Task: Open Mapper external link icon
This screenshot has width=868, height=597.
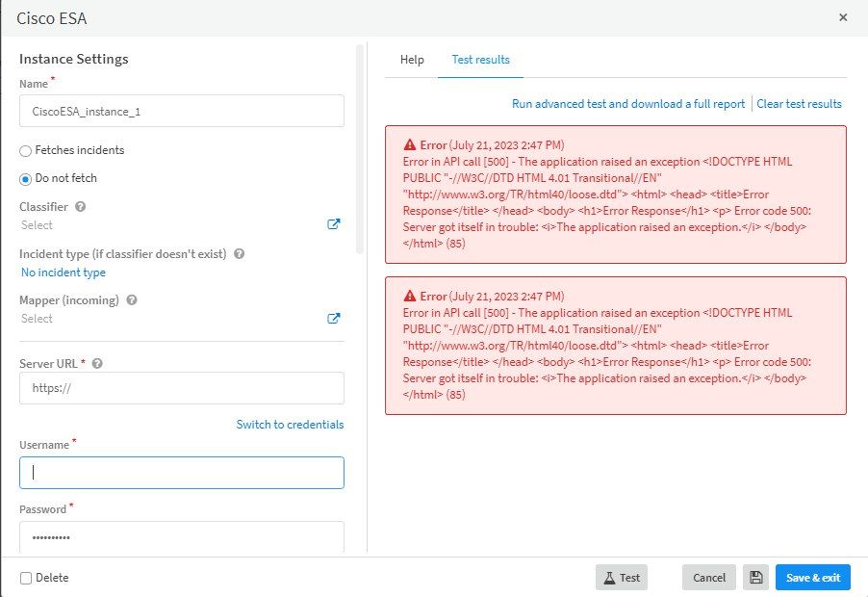Action: pyautogui.click(x=334, y=319)
